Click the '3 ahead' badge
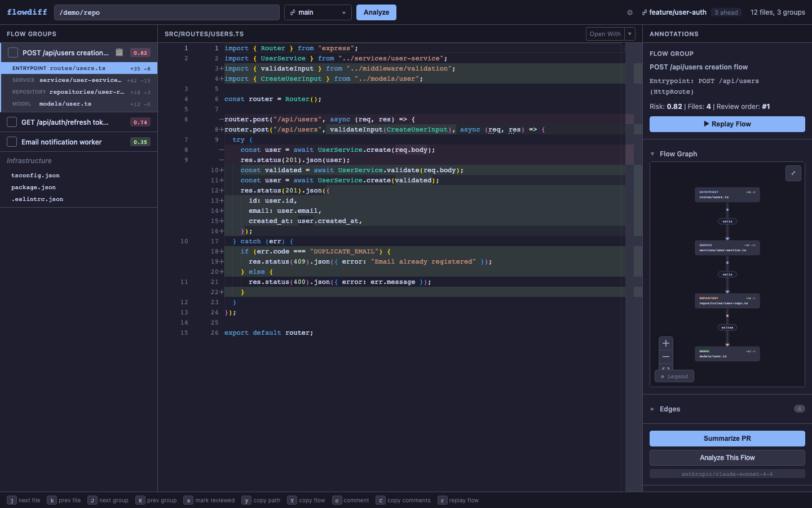 coord(726,12)
